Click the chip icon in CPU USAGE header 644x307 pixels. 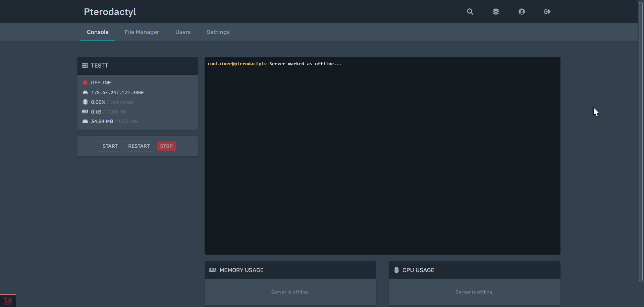[396, 270]
